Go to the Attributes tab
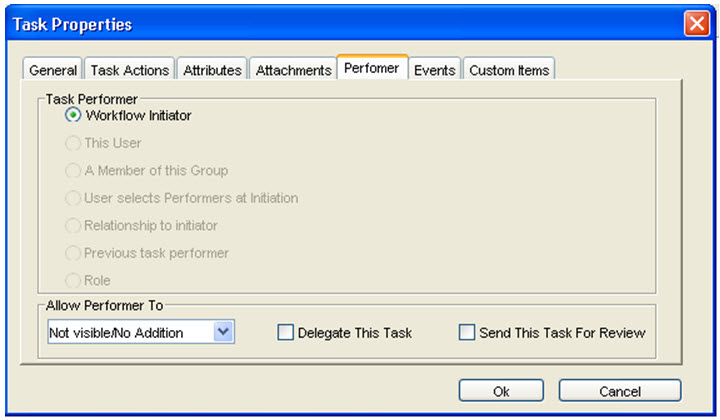Image resolution: width=720 pixels, height=420 pixels. (x=212, y=69)
